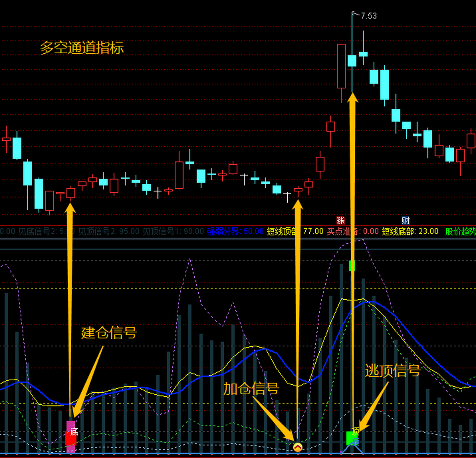This screenshot has height=458, width=476.
Task: Click the 7.53 high price label
Action: [x=369, y=16]
